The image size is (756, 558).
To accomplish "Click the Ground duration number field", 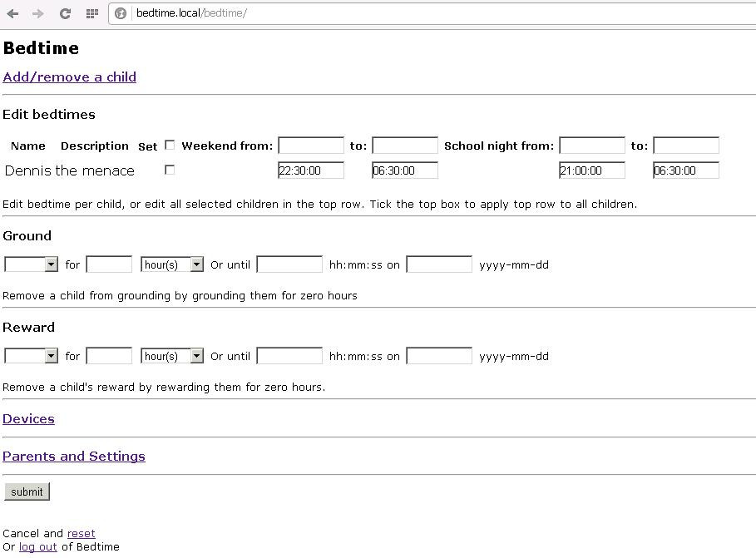I will [x=109, y=264].
